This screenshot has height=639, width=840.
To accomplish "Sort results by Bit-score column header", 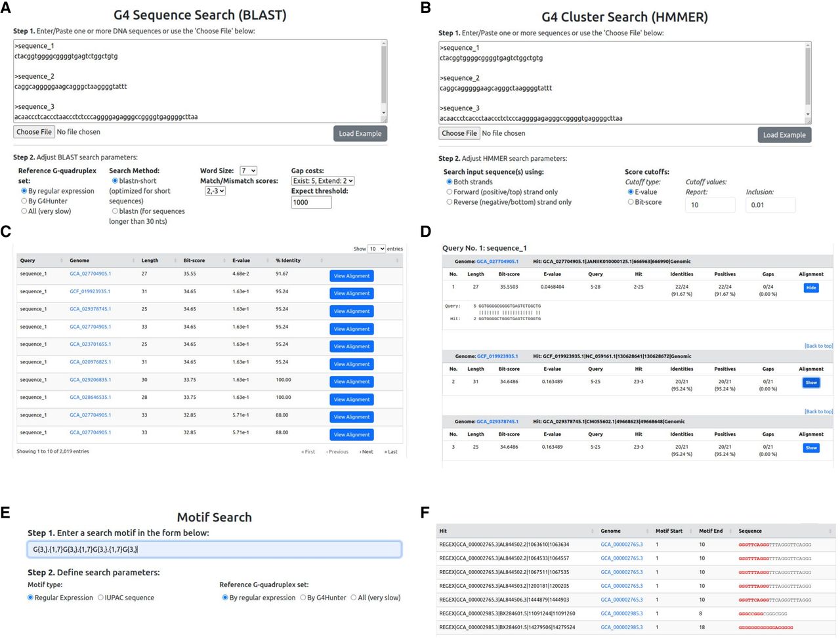I will coord(194,260).
